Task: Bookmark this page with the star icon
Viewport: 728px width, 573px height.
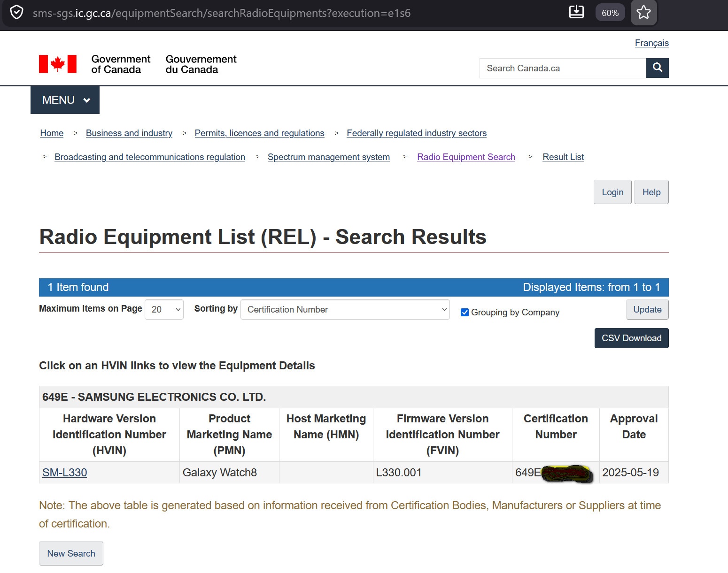Action: tap(643, 12)
